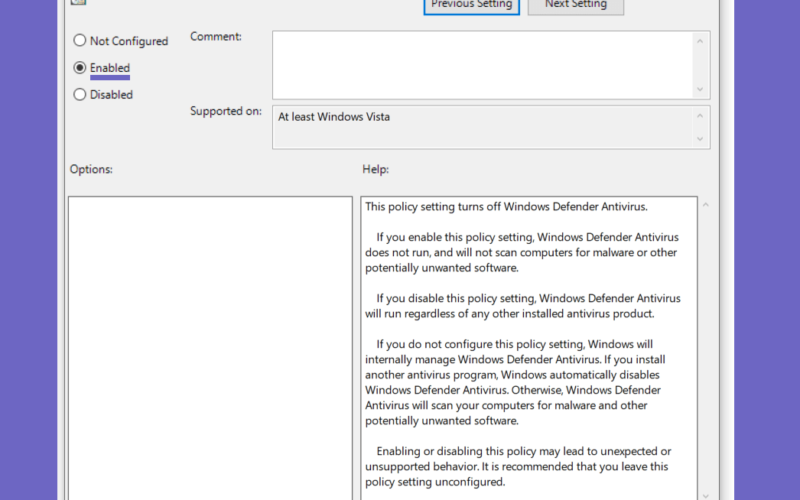Click 'This policy setting turns off' help line
Image resolution: width=800 pixels, height=500 pixels.
[x=506, y=207]
